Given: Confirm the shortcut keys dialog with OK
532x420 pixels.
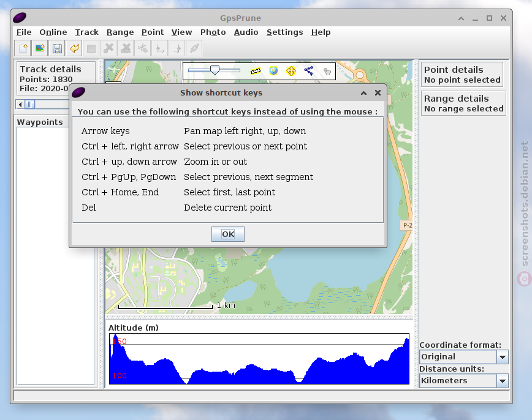Looking at the screenshot, I should pos(228,234).
